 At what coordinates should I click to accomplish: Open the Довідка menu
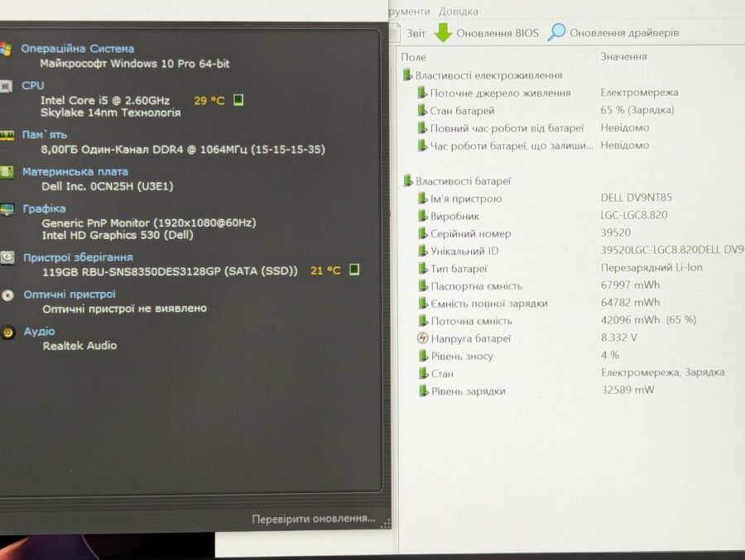click(458, 11)
